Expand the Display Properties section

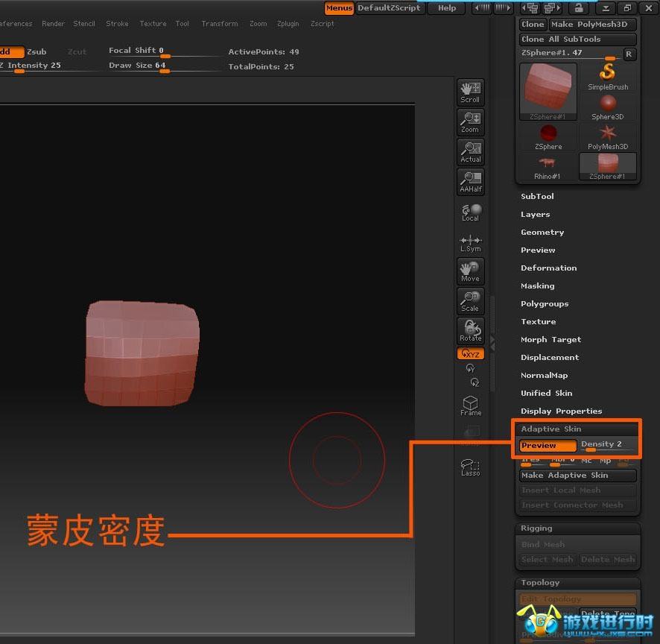pos(561,411)
